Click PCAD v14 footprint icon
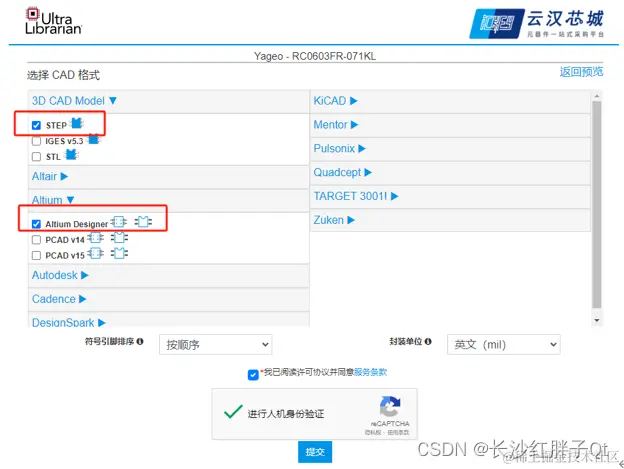624x469 pixels. click(x=119, y=238)
